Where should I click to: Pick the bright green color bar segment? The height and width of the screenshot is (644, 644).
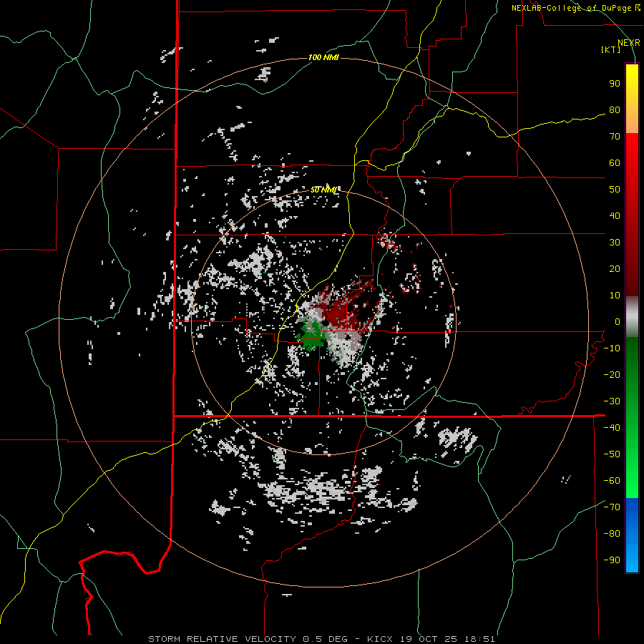point(632,472)
